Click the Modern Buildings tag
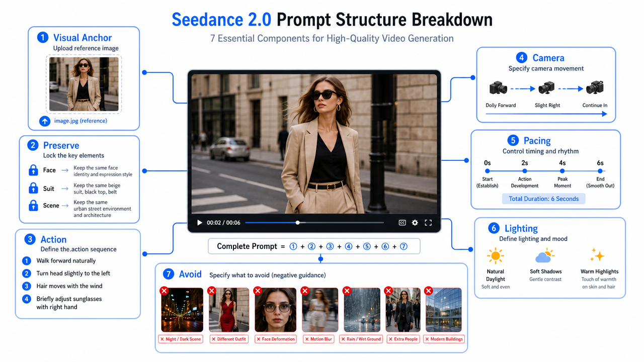 444,339
